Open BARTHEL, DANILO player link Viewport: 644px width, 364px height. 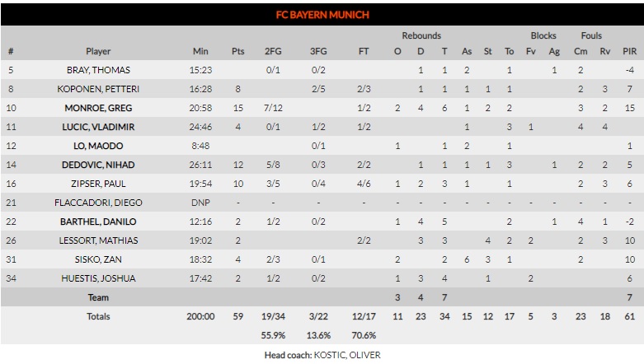click(x=98, y=222)
